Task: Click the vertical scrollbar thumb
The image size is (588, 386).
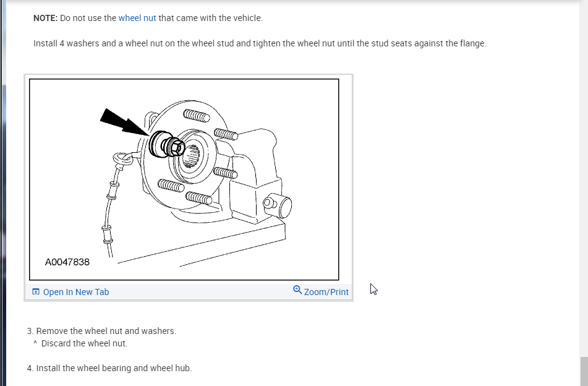Action: 584,371
